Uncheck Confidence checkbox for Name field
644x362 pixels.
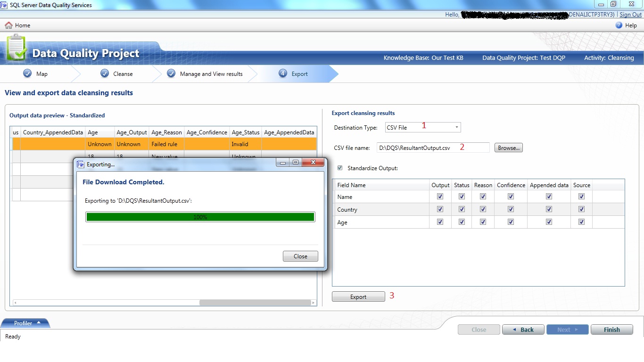[511, 197]
